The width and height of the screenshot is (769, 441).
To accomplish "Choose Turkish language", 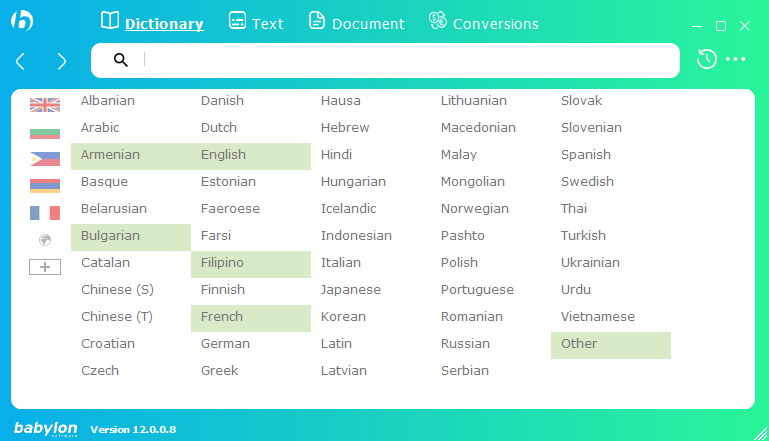I will click(x=583, y=235).
